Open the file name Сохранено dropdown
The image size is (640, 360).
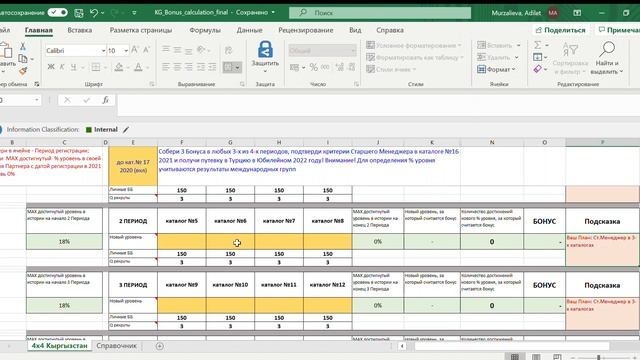[x=273, y=13]
